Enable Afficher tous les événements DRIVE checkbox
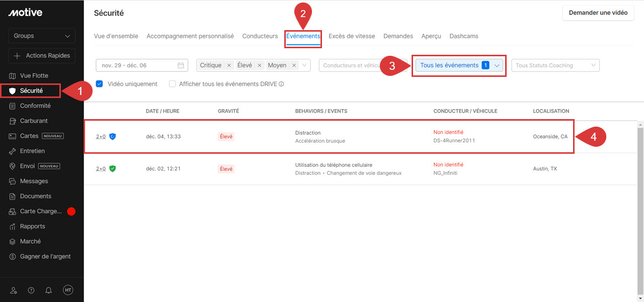644x302 pixels. point(173,84)
